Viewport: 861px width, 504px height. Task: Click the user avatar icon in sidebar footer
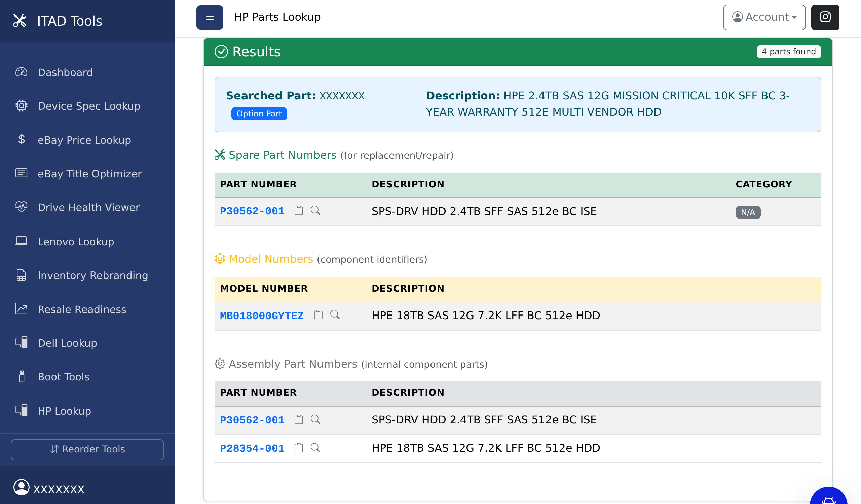21,487
